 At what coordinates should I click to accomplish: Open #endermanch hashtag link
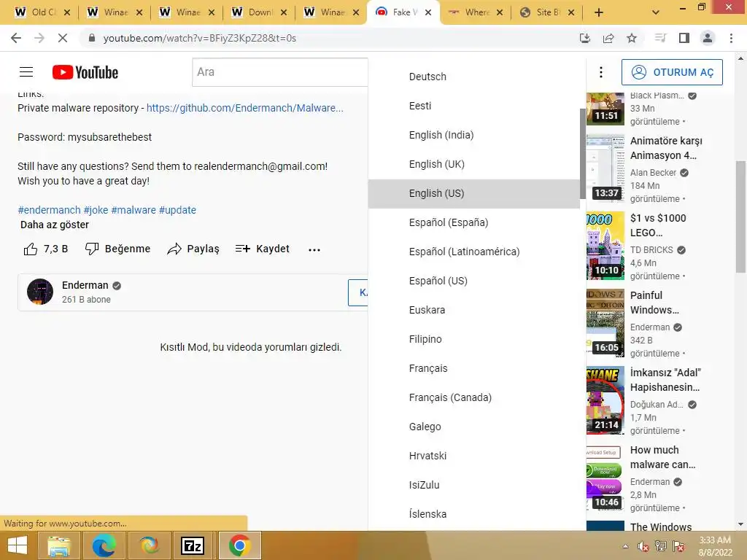coord(49,210)
